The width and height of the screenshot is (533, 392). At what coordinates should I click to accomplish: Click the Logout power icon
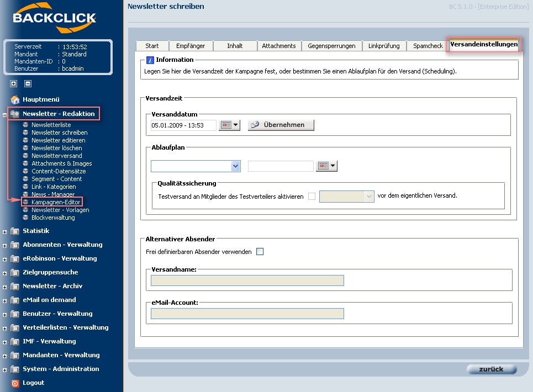(15, 383)
